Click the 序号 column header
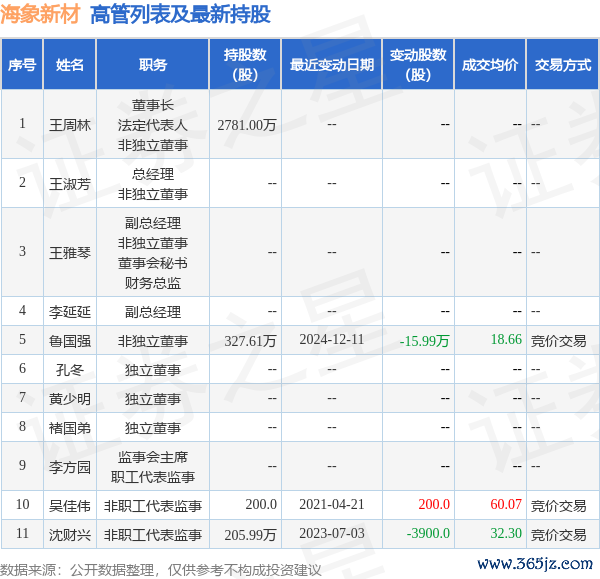600x579 pixels. pos(22,65)
